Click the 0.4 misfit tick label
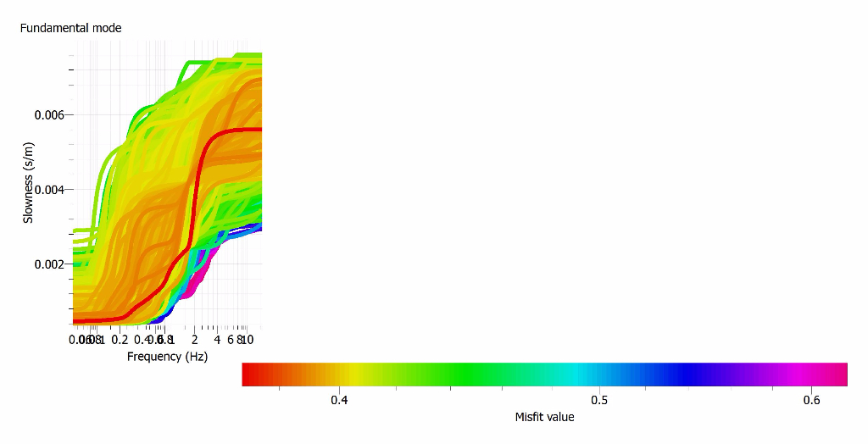This screenshot has width=868, height=444. click(x=339, y=399)
